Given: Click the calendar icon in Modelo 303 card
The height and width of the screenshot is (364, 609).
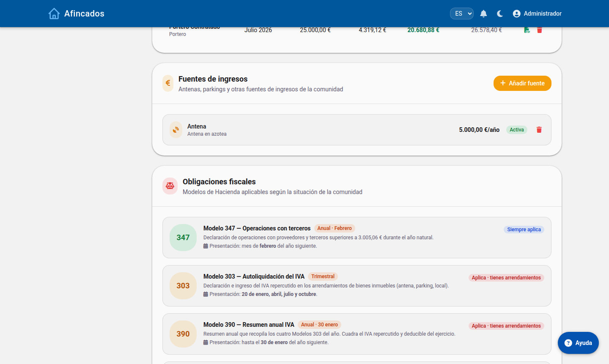Looking at the screenshot, I should coord(206,294).
